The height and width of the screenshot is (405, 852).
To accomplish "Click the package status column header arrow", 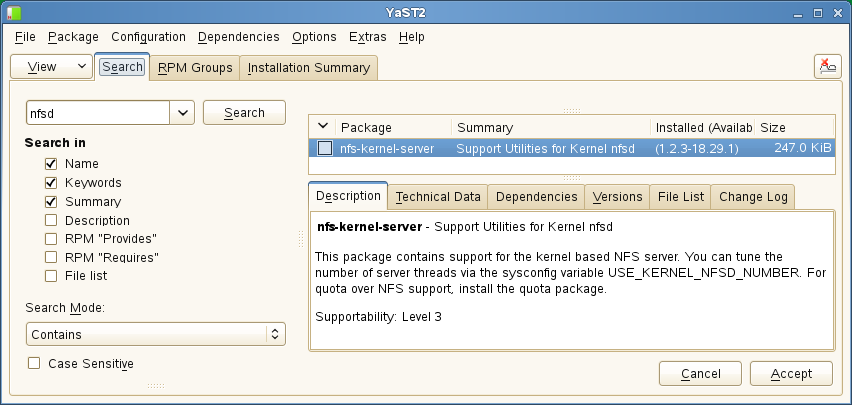I will click(x=322, y=127).
